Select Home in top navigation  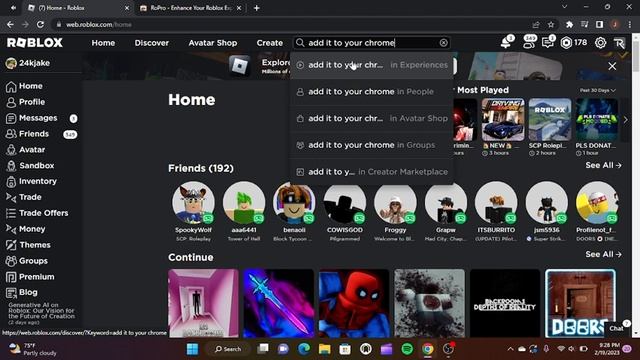coord(103,43)
